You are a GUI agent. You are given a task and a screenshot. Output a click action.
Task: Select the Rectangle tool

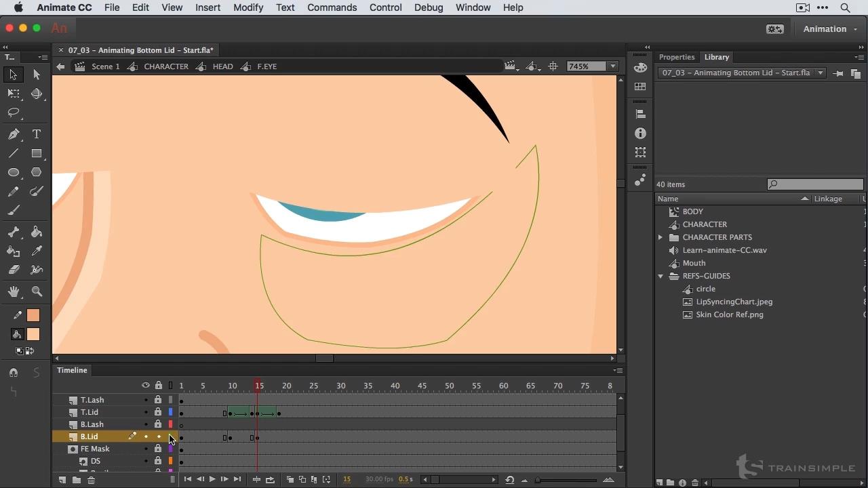37,153
